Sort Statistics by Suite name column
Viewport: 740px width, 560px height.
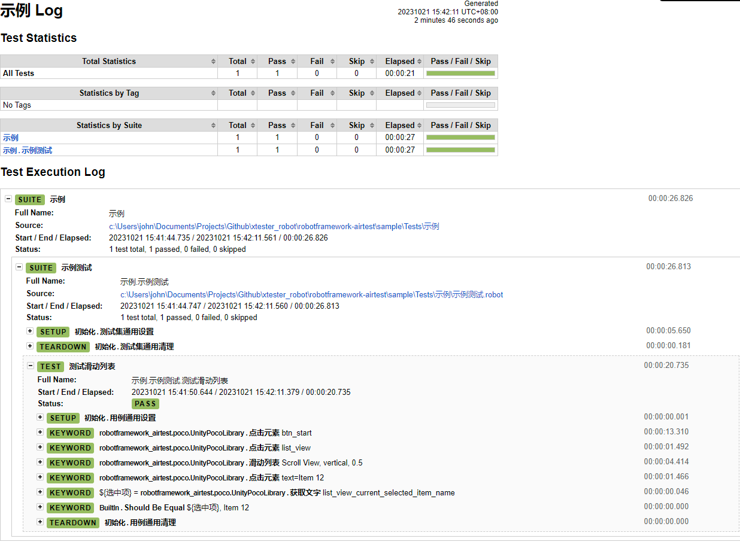109,125
